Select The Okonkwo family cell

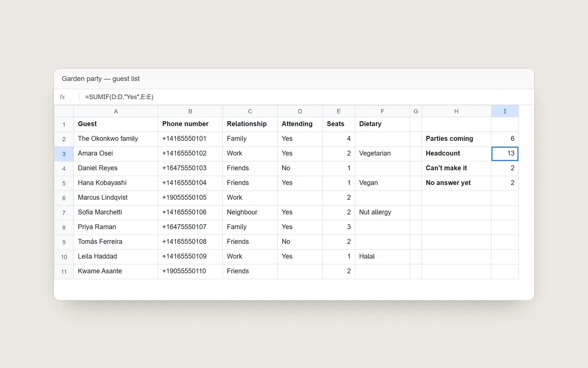coord(116,139)
